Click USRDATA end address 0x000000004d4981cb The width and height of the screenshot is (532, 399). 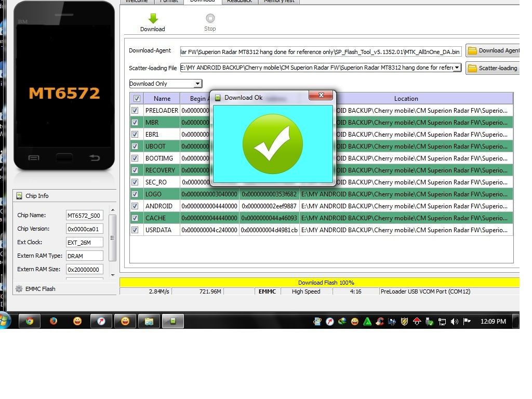click(269, 230)
